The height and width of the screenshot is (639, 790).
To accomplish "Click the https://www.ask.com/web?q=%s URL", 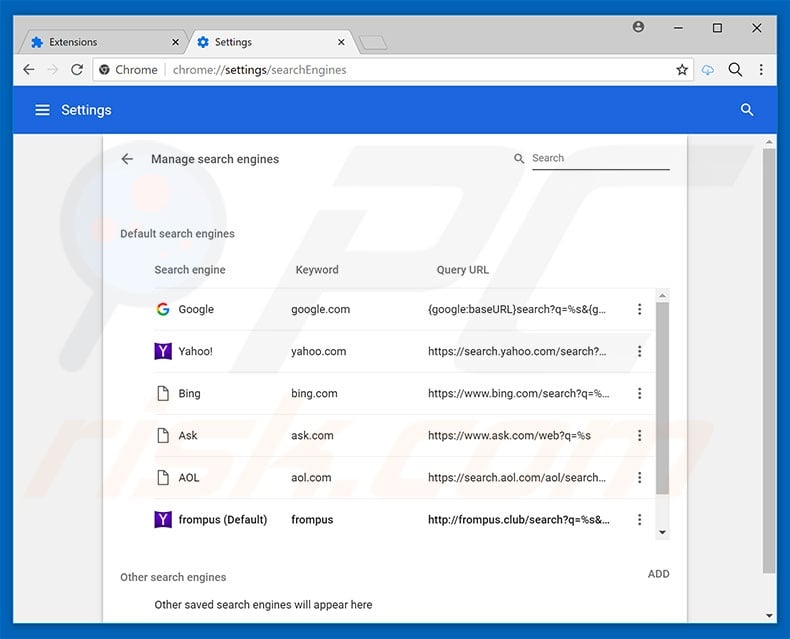I will point(509,435).
